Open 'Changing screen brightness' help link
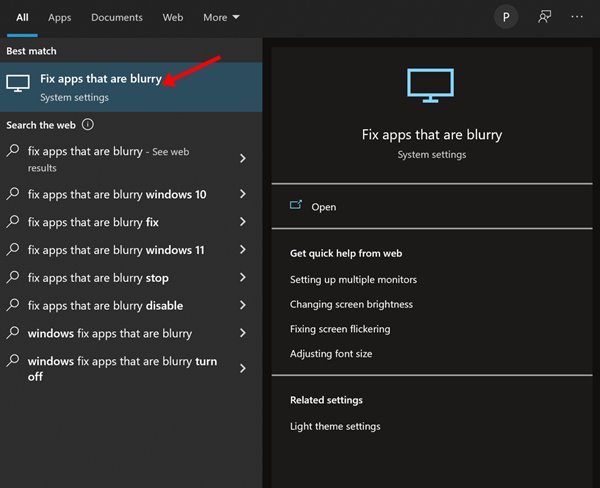The image size is (600, 488). coord(351,304)
